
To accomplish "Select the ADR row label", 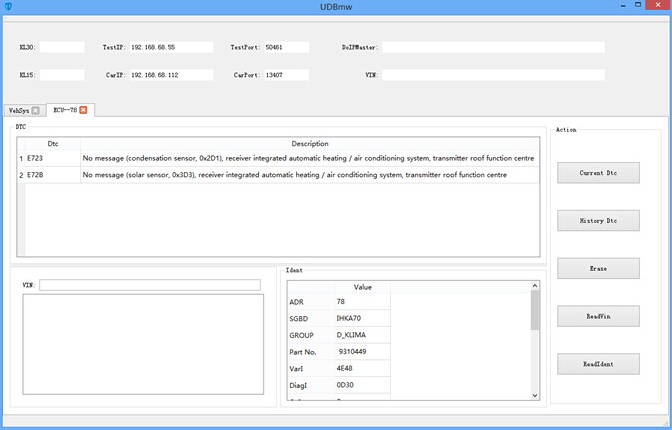I will tap(311, 302).
